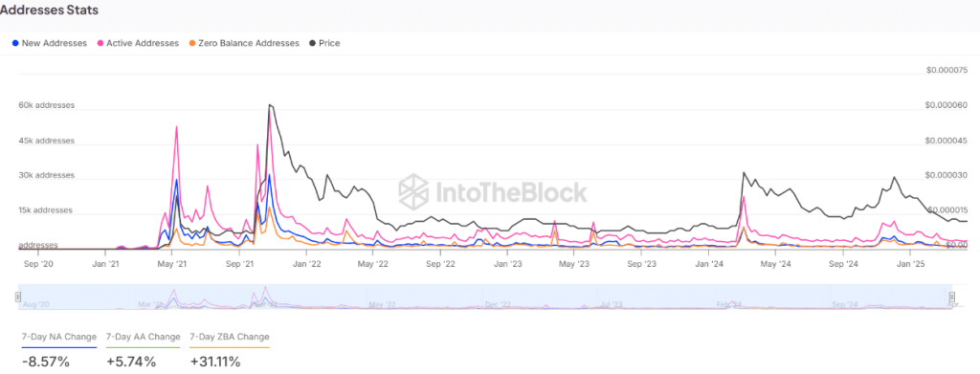Screen dimensions: 980x374
Task: Click the black Price legend dot
Action: (x=313, y=43)
